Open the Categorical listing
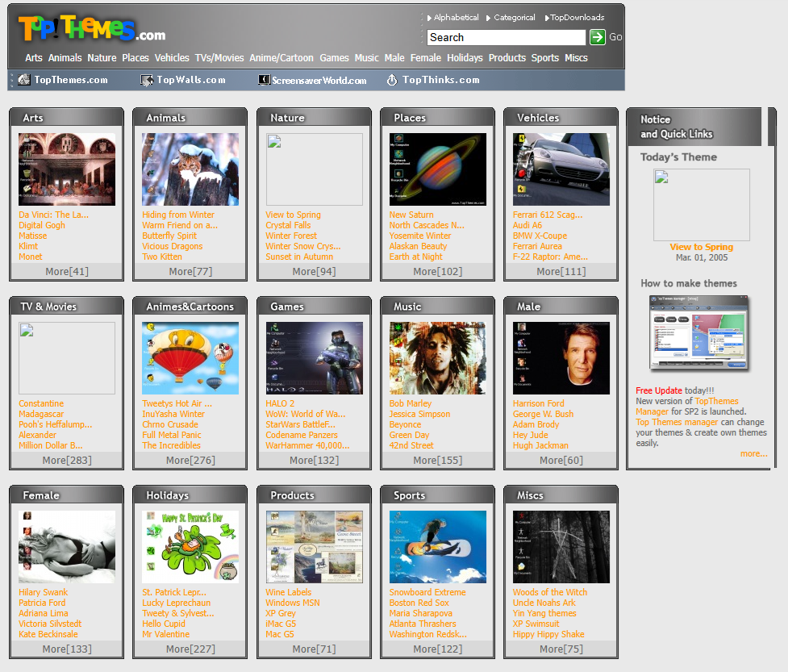Screen dimensions: 788x672 (x=511, y=18)
